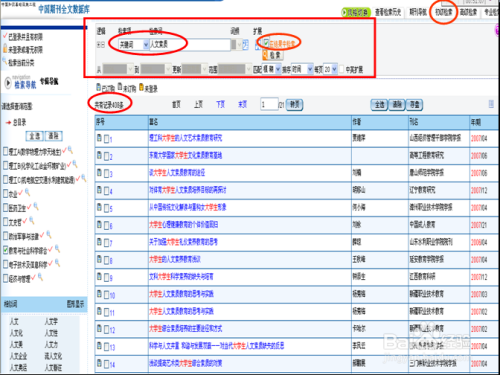The image size is (500, 375).
Task: Click the 转页 go-to-page button
Action: click(x=294, y=105)
